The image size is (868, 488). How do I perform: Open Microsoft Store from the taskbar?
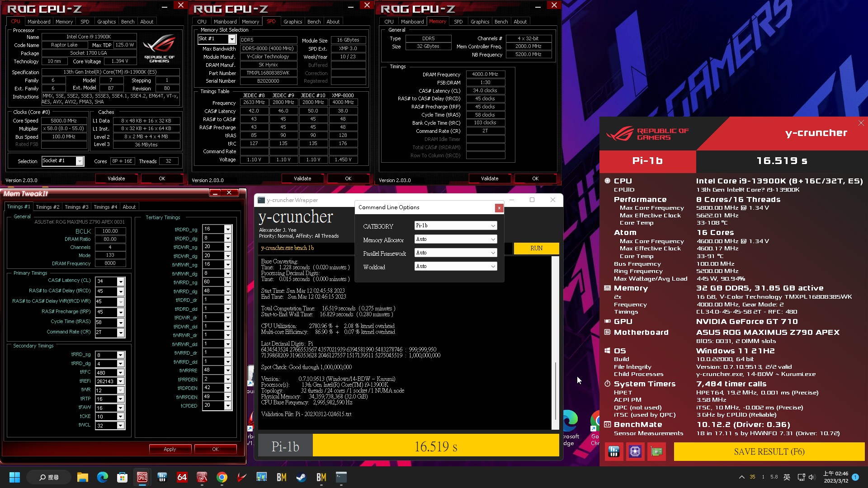(x=122, y=477)
